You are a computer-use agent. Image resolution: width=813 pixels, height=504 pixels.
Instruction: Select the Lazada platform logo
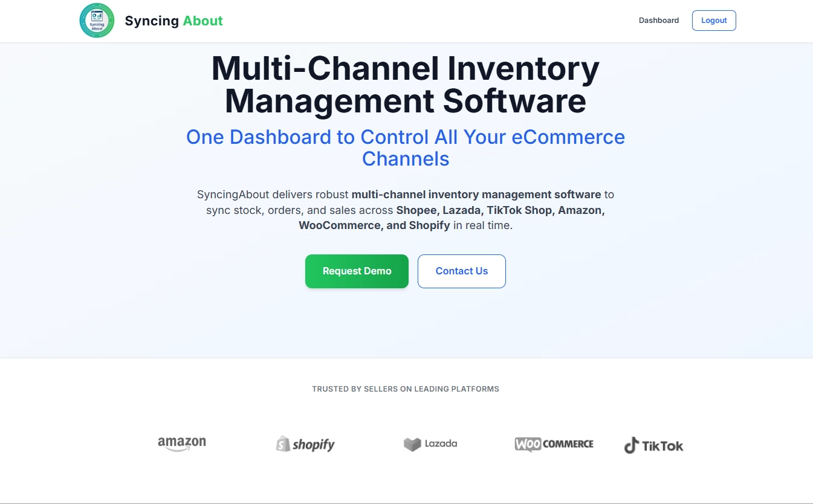click(x=430, y=444)
